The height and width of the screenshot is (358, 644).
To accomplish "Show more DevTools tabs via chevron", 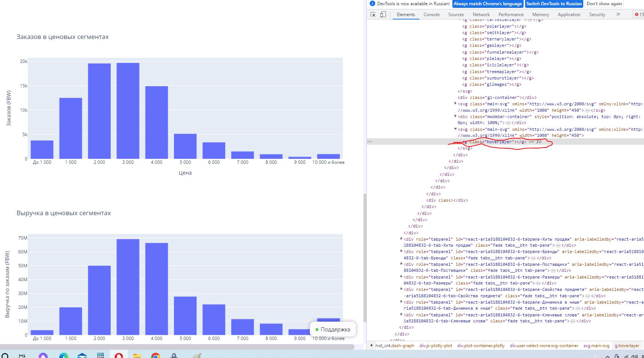I will click(x=618, y=15).
